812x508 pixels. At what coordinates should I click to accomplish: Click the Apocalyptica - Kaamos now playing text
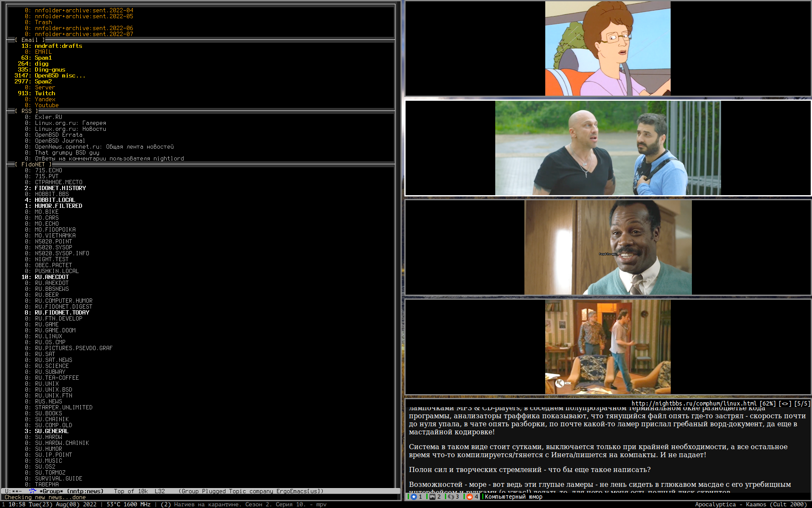point(751,504)
